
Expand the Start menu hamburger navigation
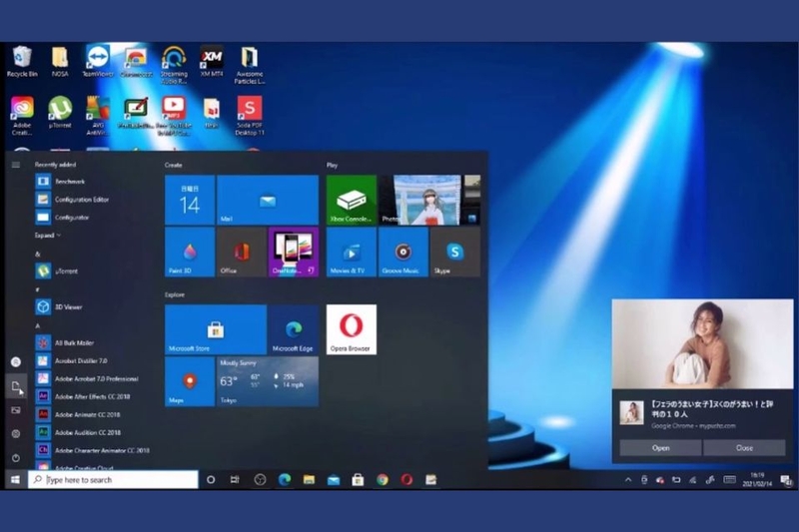point(16,165)
